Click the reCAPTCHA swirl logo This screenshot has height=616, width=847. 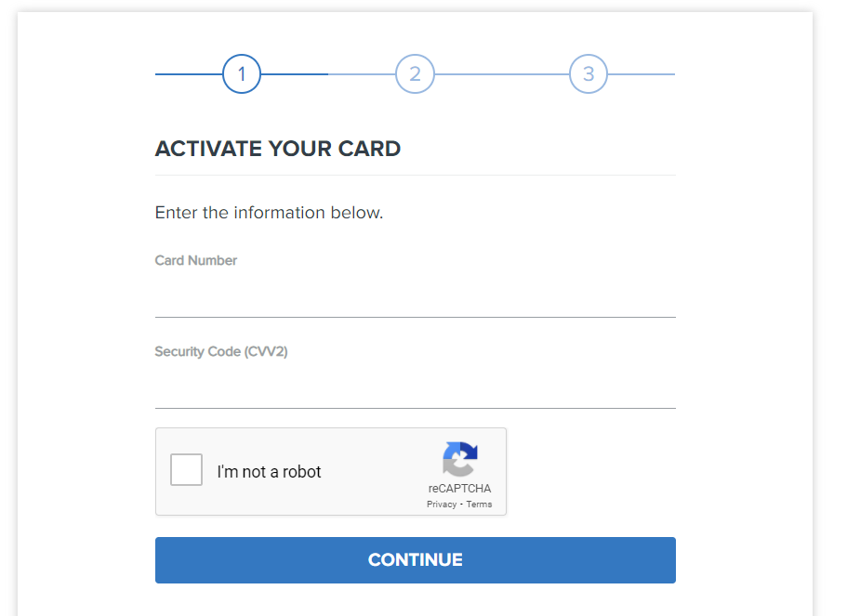(459, 459)
